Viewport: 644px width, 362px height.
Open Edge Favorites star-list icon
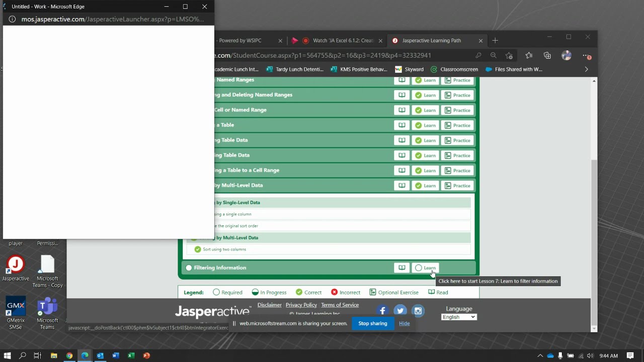[529, 55]
